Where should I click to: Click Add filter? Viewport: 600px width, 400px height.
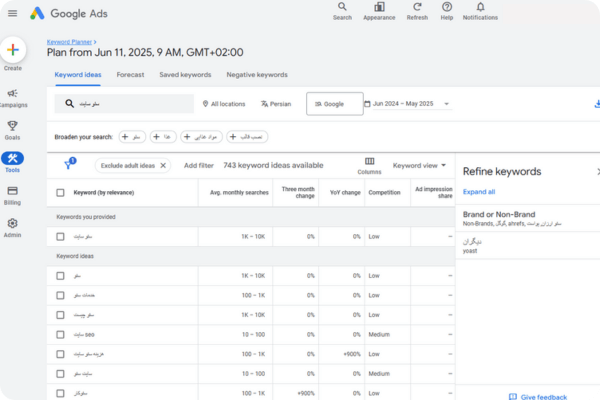[199, 165]
